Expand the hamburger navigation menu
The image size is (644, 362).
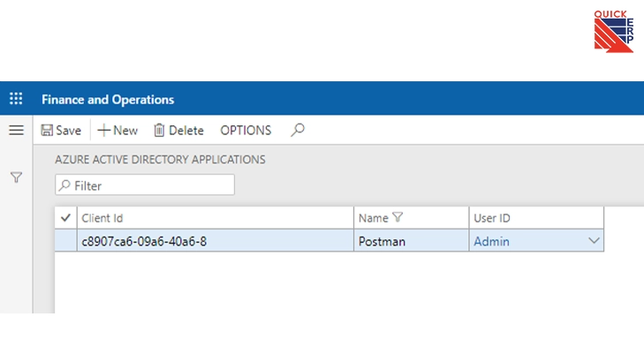click(17, 130)
